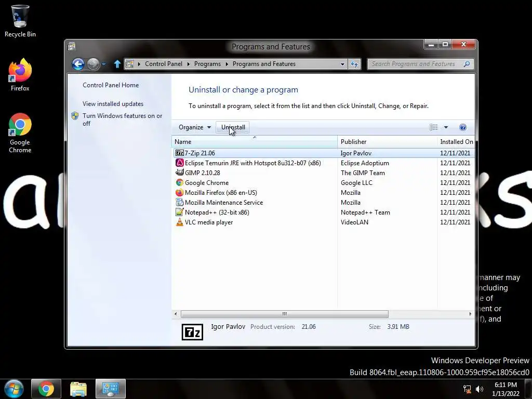Open recent pages dropdown next to Forward
This screenshot has height=399, width=532.
point(104,64)
